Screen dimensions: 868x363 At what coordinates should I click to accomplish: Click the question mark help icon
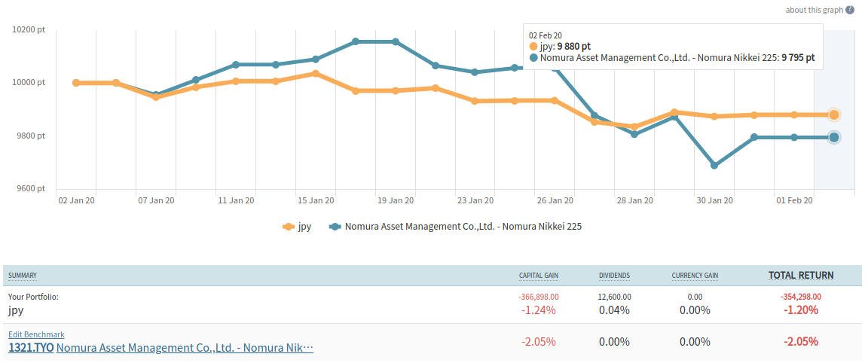pos(850,10)
